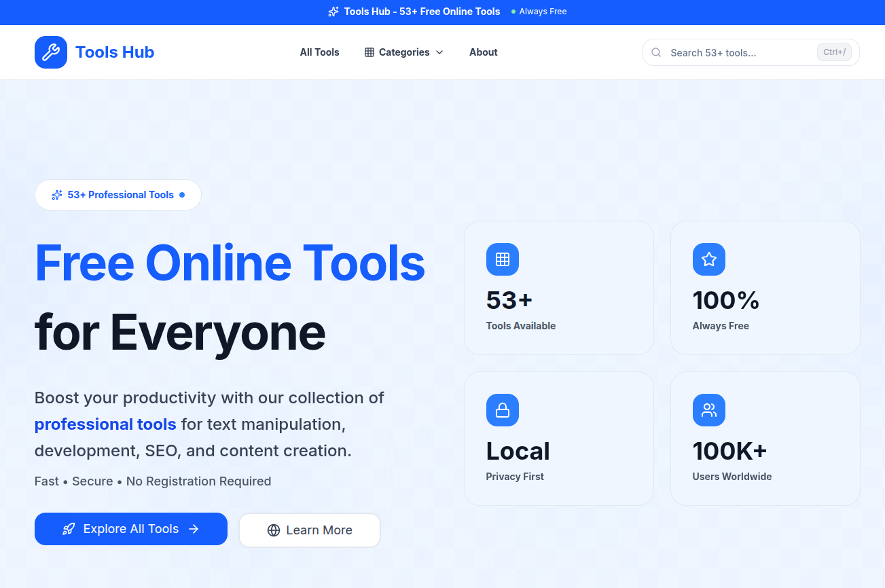Open the About page from the navigation
The height and width of the screenshot is (588, 885).
[483, 52]
